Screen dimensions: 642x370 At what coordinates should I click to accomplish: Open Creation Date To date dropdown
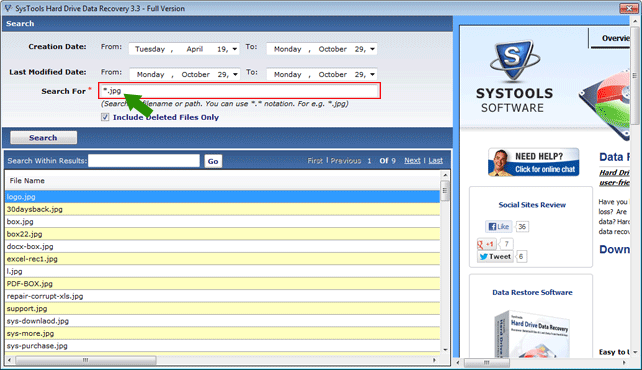pyautogui.click(x=372, y=49)
